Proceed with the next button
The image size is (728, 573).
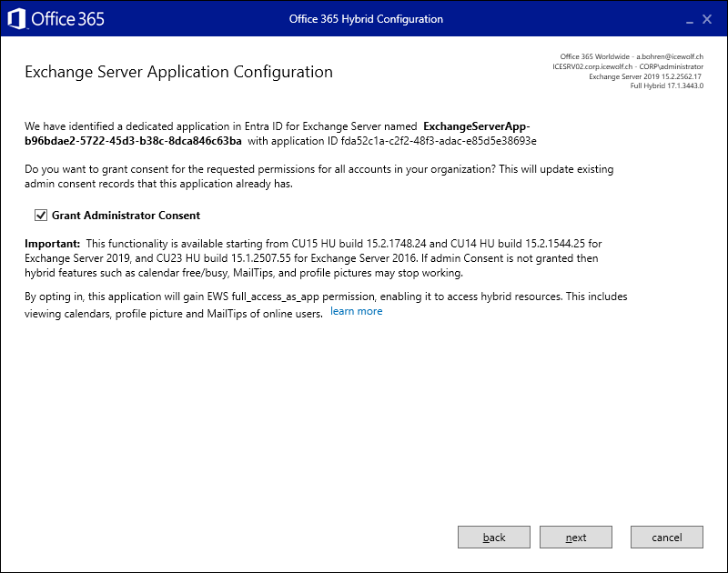576,538
